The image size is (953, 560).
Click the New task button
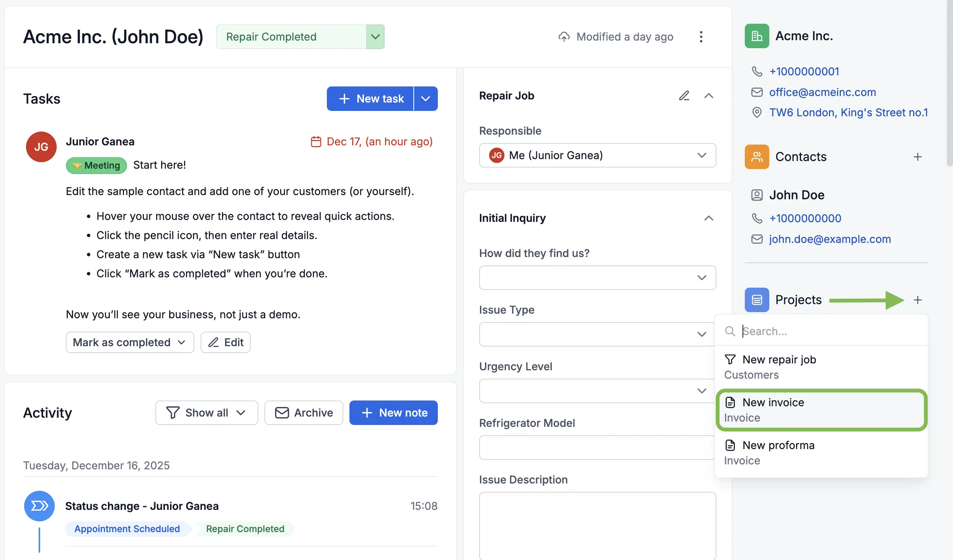point(370,99)
